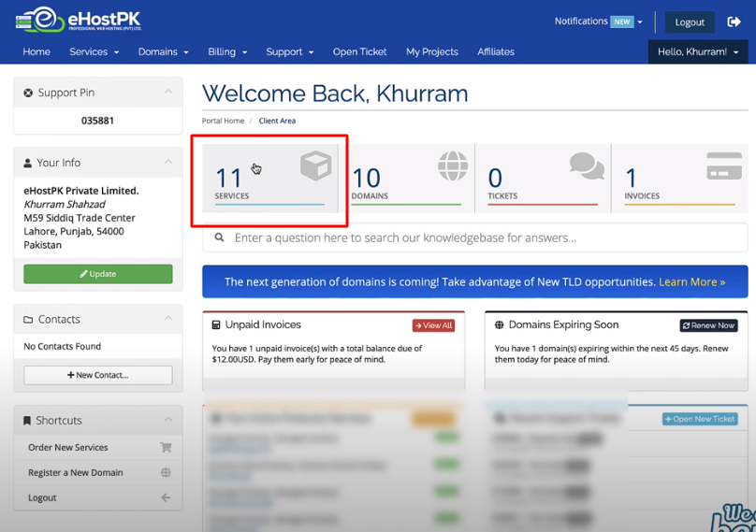Open My Projects in navigation bar
This screenshot has height=532, width=756.
point(432,51)
